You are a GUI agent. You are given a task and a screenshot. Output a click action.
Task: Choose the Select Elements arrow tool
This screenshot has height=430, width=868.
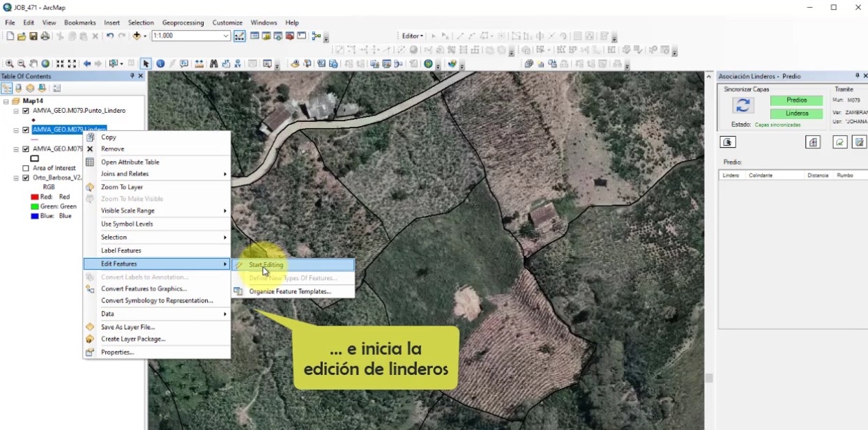click(146, 63)
